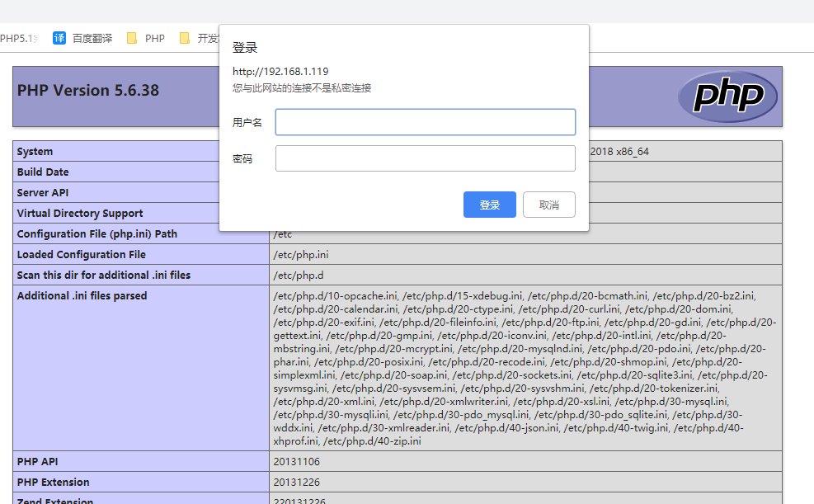Select the Build Date row label
This screenshot has height=504, width=814.
coord(43,172)
